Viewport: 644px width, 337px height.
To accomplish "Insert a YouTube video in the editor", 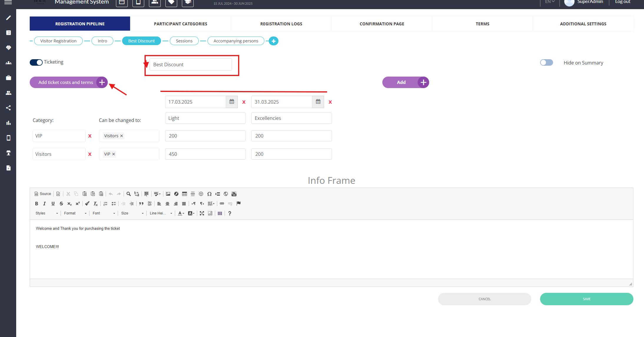I will coord(234,194).
